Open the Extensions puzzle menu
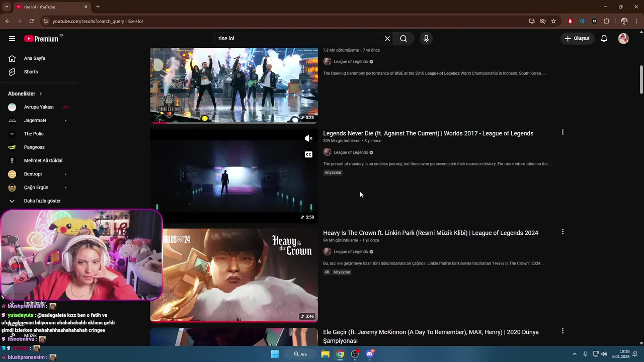 coord(606,21)
